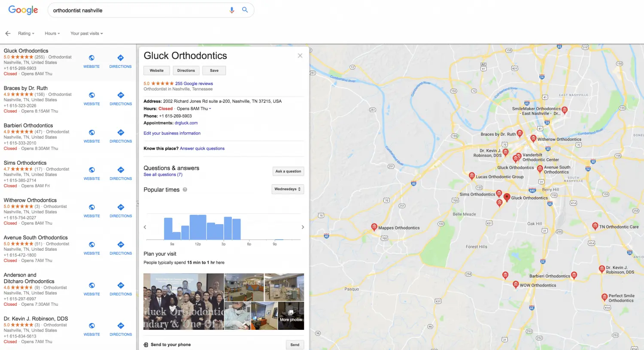Click Website button in detail panel
Screen dimensions: 644x350
coord(157,70)
